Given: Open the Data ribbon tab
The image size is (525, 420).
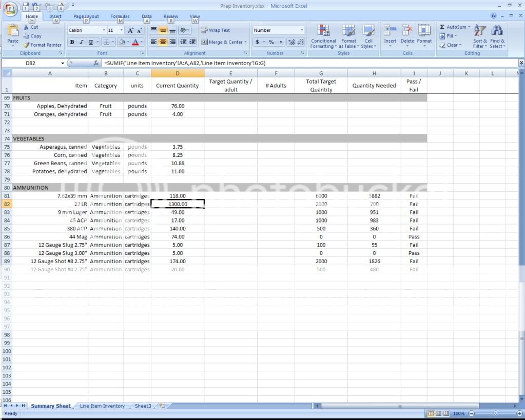Looking at the screenshot, I should click(147, 16).
